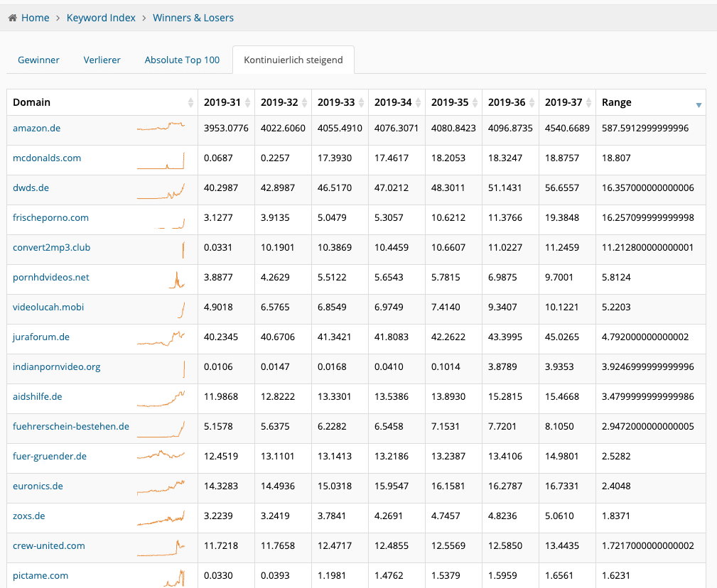Open Winners & Losers breadcrumb link
Screen dimensions: 717x588
[x=193, y=18]
